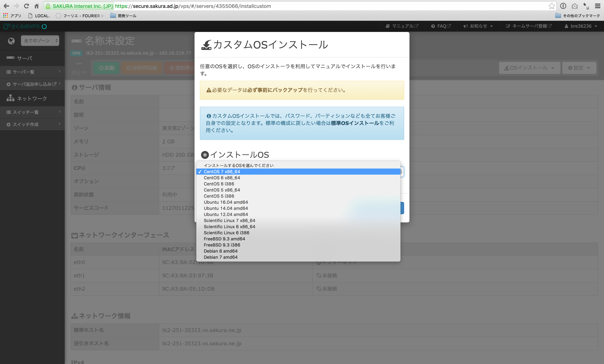Click the 1Password-style info extension icon
Viewport: 604px width, 364px height.
(563, 6)
